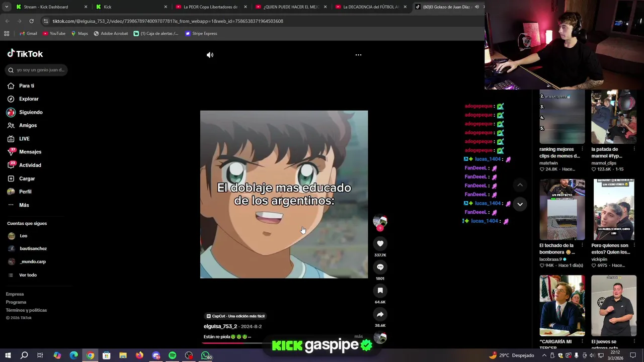Click the TikTok search field
Viewport: 644px width, 362px height.
(x=36, y=70)
